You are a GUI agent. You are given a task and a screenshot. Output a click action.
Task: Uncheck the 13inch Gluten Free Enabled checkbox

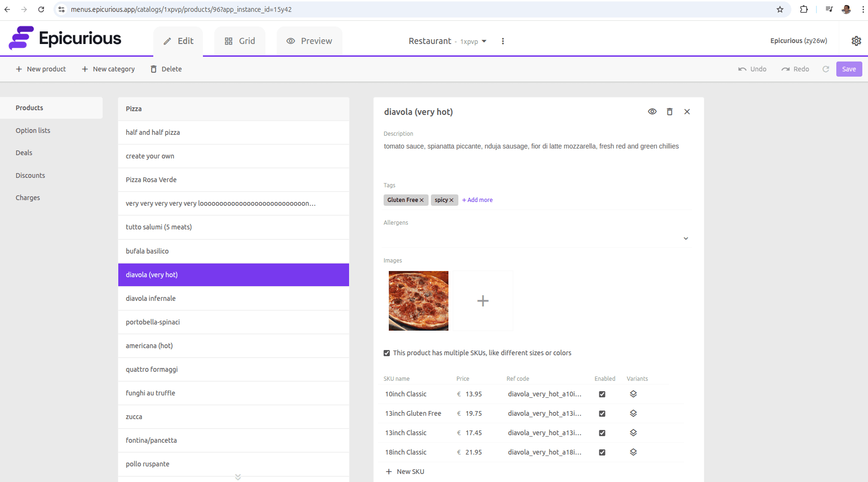click(602, 413)
